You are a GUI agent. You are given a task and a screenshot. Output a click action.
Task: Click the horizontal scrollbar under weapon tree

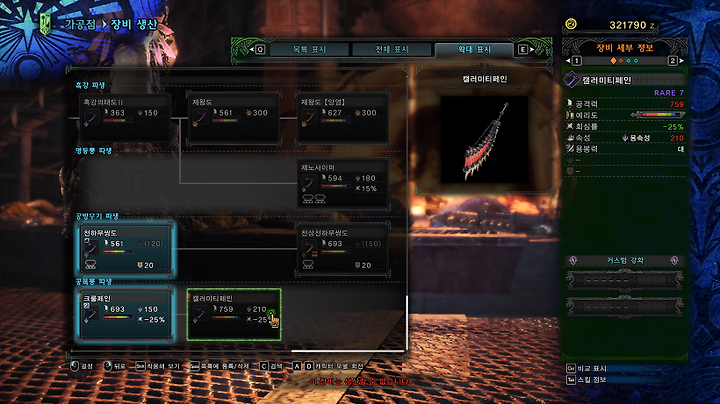pyautogui.click(x=348, y=351)
